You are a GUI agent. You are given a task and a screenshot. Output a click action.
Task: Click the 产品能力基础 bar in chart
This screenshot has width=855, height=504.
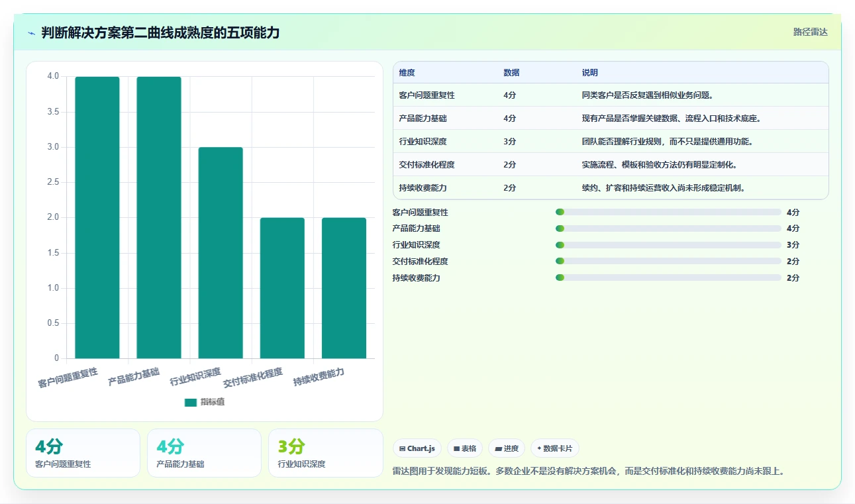click(x=159, y=217)
